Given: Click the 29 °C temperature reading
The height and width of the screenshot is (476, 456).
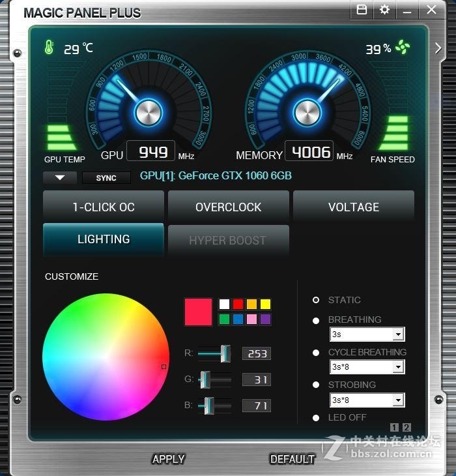Looking at the screenshot, I should pyautogui.click(x=78, y=48).
